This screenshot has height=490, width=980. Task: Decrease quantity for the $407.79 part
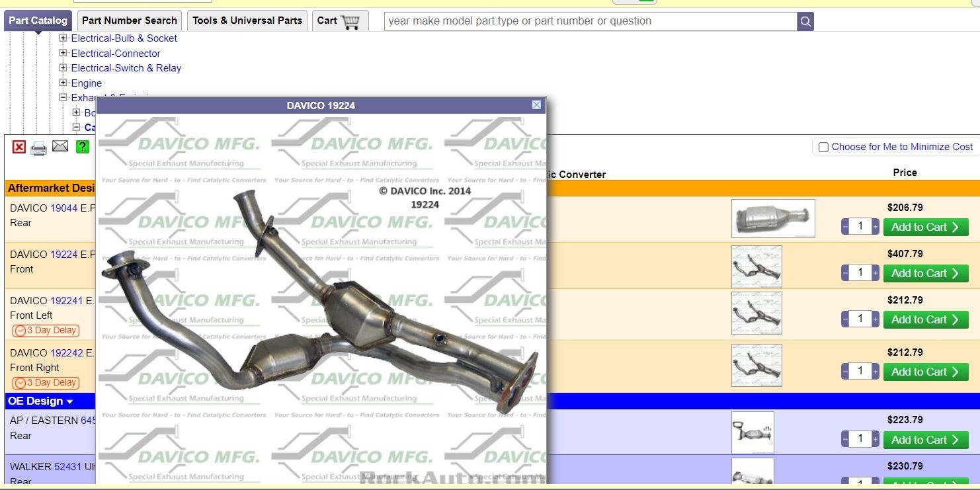845,273
